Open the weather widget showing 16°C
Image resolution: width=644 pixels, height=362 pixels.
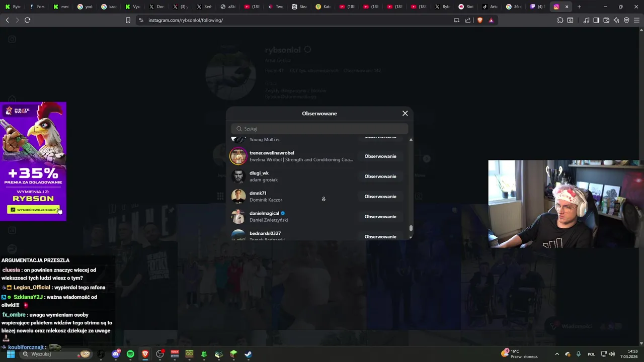click(520, 354)
